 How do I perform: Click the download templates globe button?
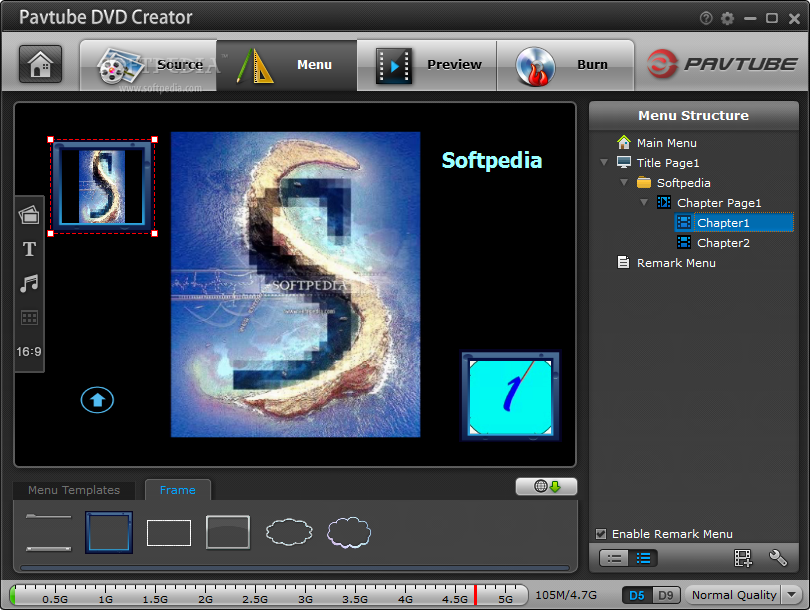[547, 486]
